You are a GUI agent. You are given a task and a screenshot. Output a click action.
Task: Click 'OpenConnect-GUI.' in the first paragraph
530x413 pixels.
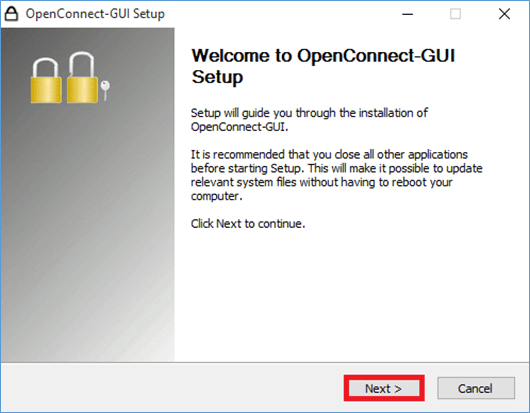click(240, 127)
